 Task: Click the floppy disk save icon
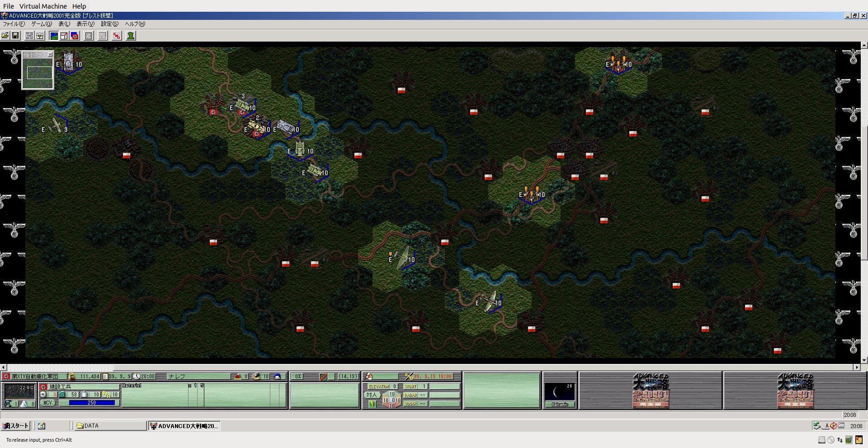pyautogui.click(x=15, y=36)
